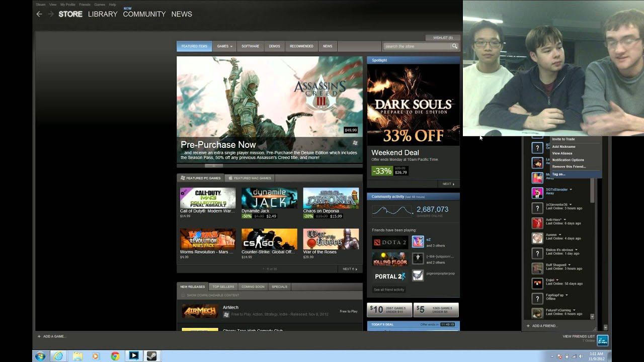Image resolution: width=644 pixels, height=362 pixels.
Task: Click the Wishlist button
Action: tap(443, 38)
